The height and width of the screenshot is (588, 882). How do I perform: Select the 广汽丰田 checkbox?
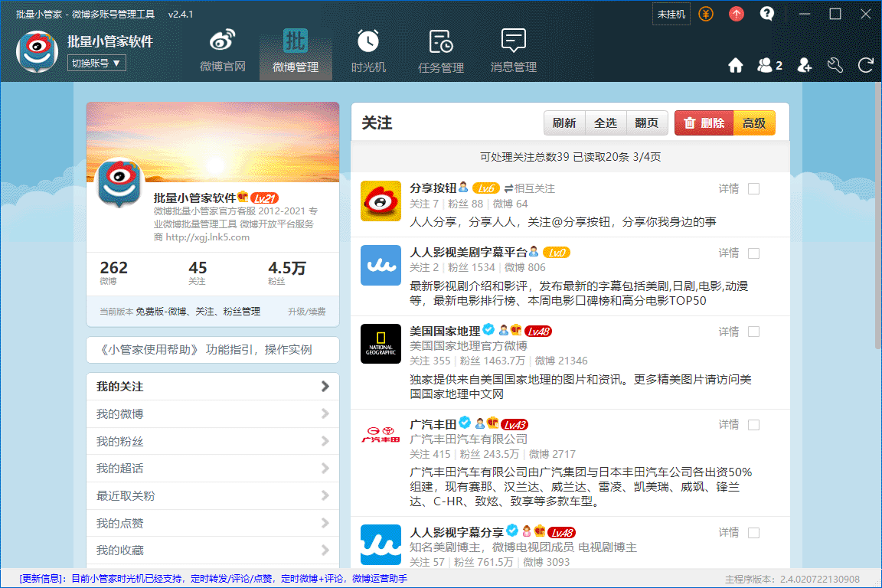753,425
